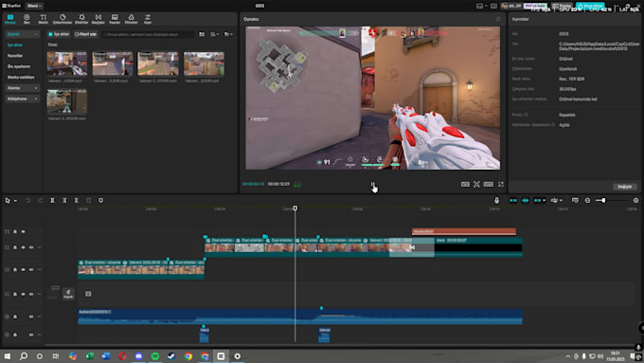Collapse the top device dropdown in the media sidebar
The height and width of the screenshot is (363, 644).
point(22,34)
